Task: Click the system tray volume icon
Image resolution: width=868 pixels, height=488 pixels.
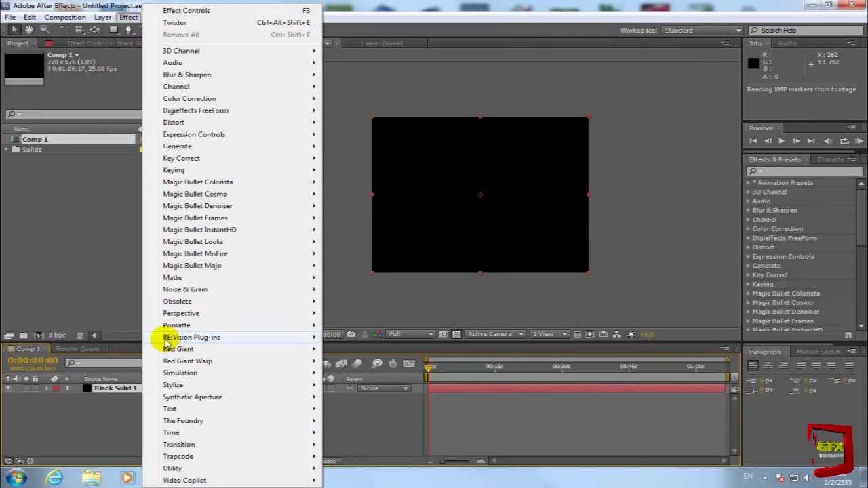Action: click(x=809, y=478)
